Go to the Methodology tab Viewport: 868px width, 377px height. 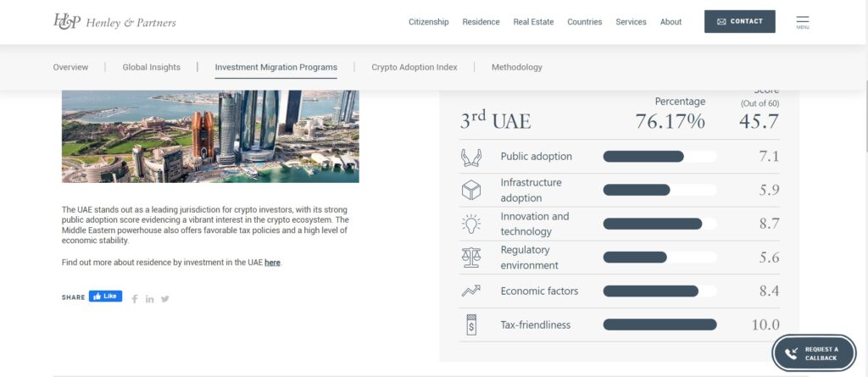(516, 67)
